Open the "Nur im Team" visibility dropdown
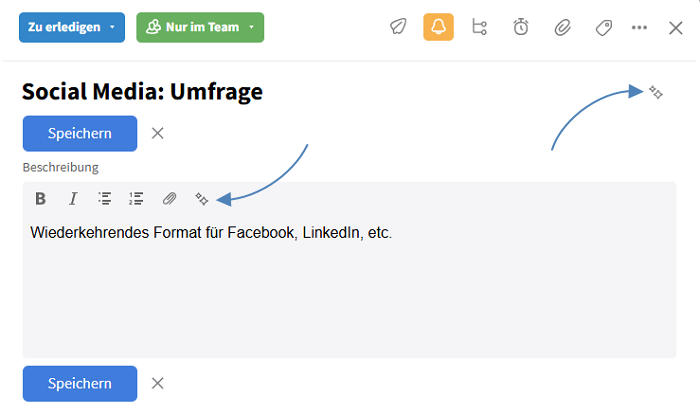The height and width of the screenshot is (414, 700). (x=200, y=27)
